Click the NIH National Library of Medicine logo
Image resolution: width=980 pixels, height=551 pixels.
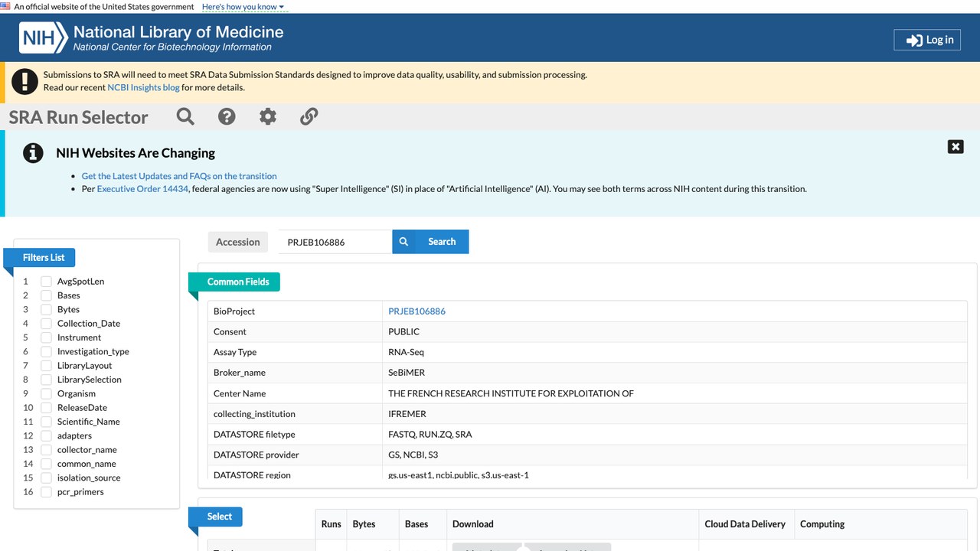pos(152,38)
